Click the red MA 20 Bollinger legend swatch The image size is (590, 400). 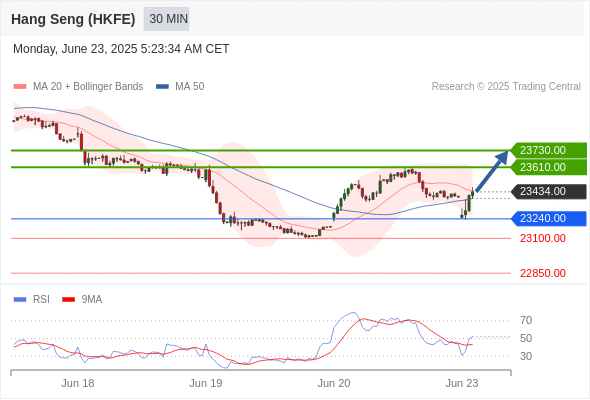click(20, 87)
